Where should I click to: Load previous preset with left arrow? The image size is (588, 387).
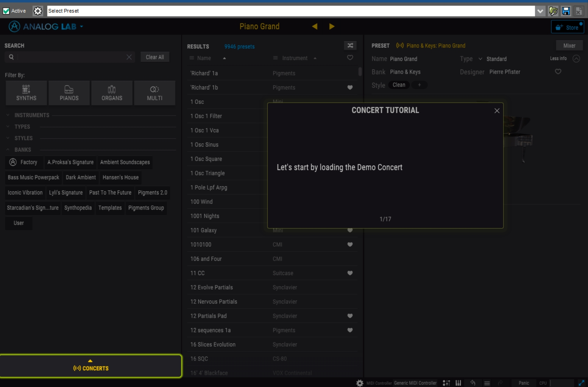click(x=315, y=27)
